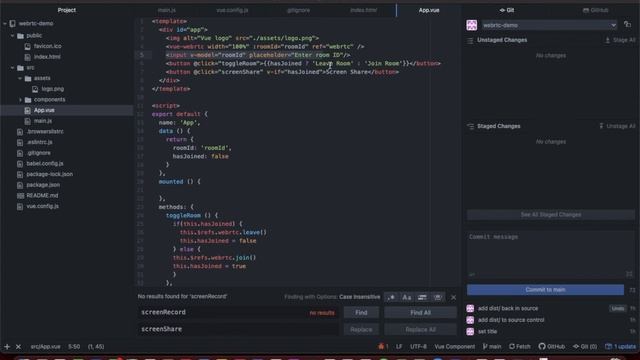Image resolution: width=640 pixels, height=360 pixels.
Task: Close the find and replace panel
Action: coord(453,297)
